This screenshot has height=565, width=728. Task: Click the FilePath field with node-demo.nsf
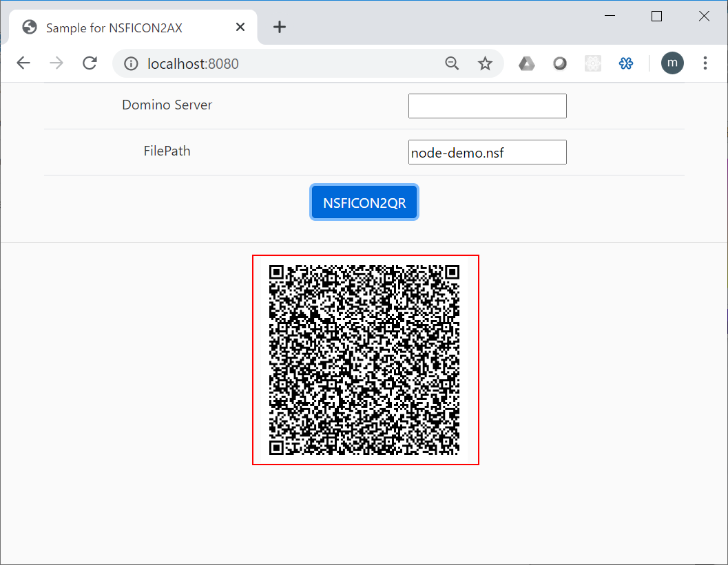[x=488, y=152]
